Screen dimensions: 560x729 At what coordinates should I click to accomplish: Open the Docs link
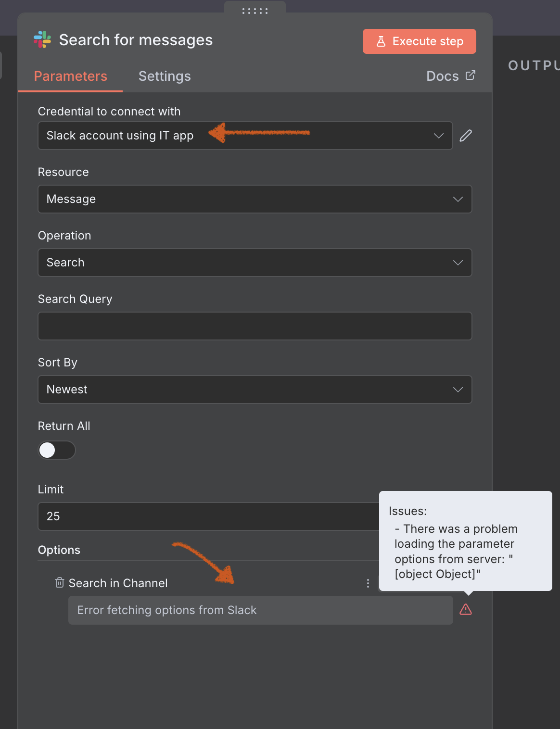(443, 76)
